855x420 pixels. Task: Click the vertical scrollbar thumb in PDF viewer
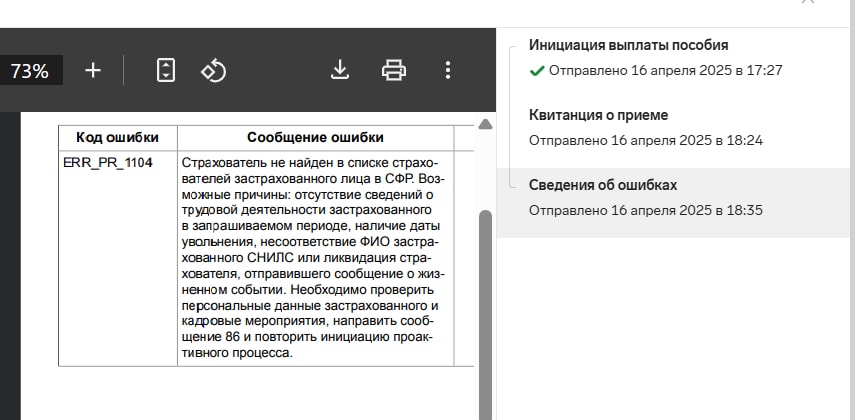tap(485, 315)
